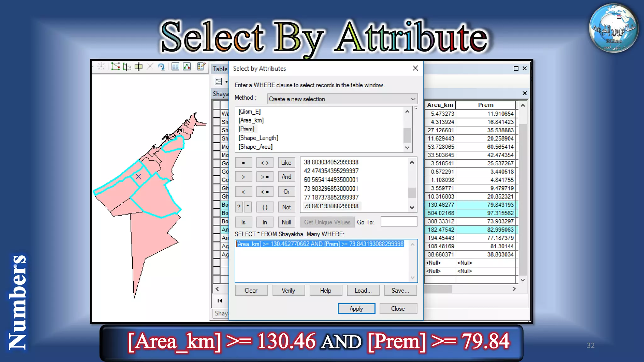Click the Rotate tool icon
This screenshot has height=362, width=644.
tap(161, 67)
